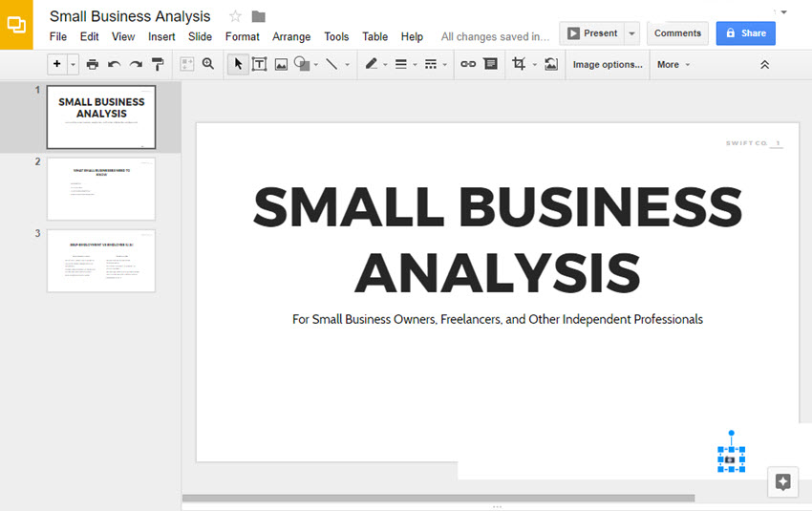Click the redo arrow icon

tap(136, 64)
